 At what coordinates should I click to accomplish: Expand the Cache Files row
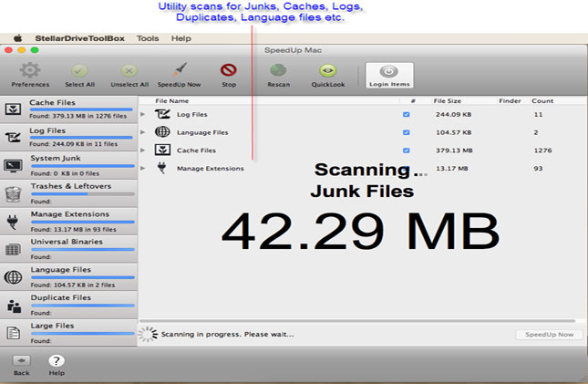tap(142, 150)
